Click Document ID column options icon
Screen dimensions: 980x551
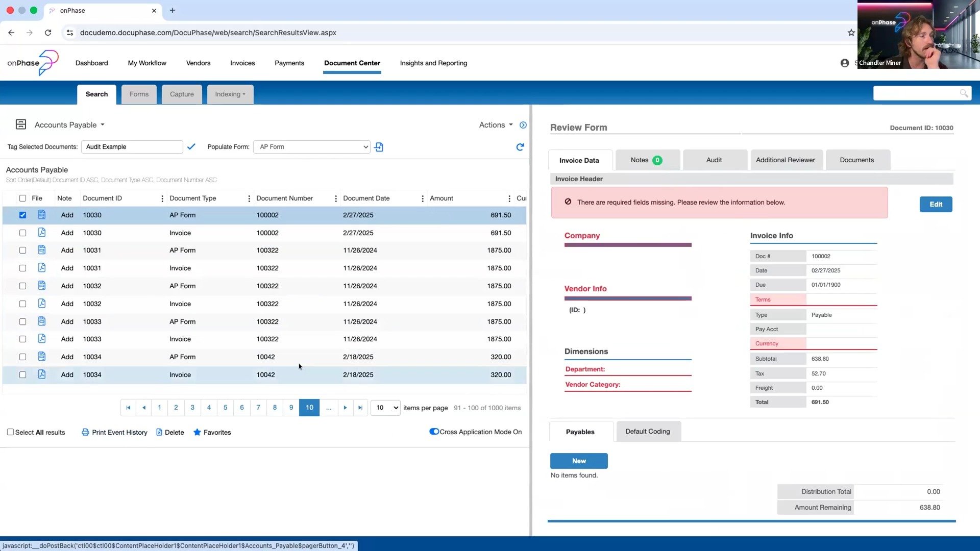pyautogui.click(x=162, y=198)
